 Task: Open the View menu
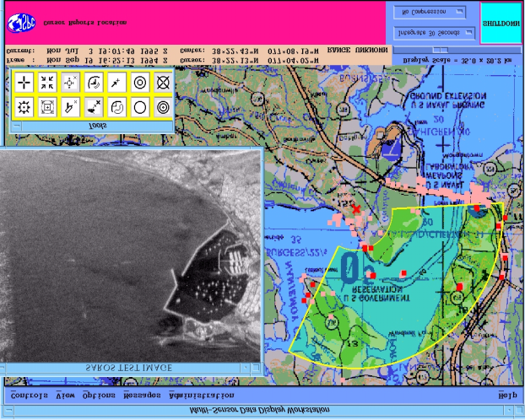coord(65,396)
